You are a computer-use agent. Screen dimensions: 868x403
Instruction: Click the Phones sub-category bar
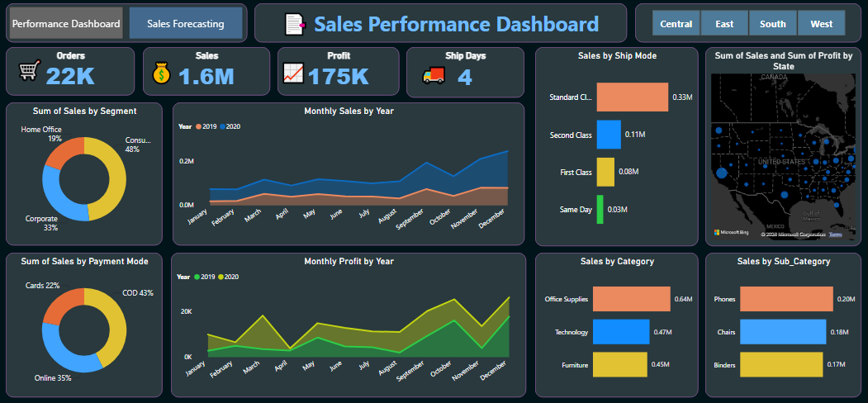pyautogui.click(x=786, y=299)
